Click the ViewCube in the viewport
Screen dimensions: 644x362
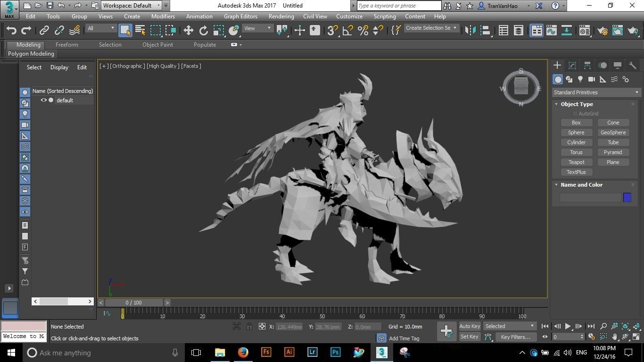point(521,88)
